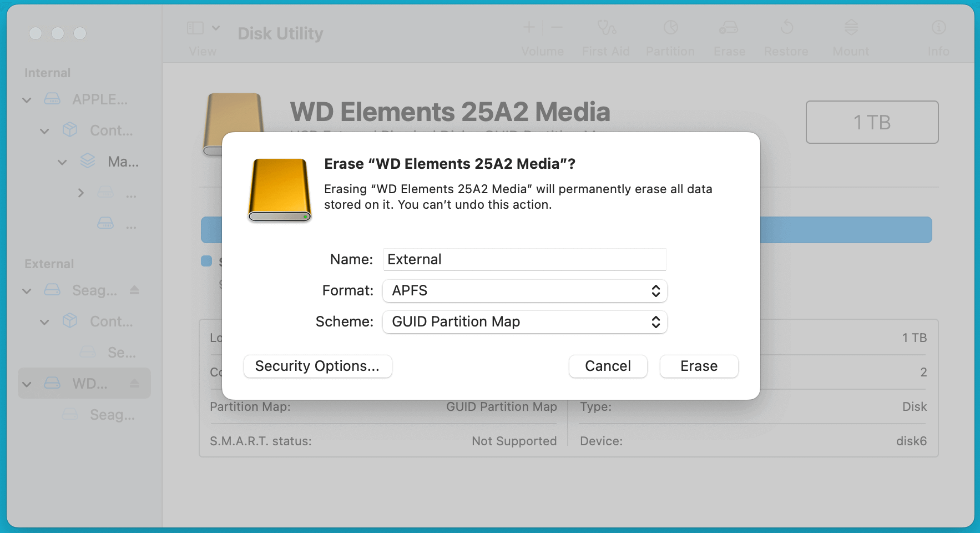This screenshot has width=980, height=533.
Task: Click the Name field containing External
Action: [x=524, y=259]
